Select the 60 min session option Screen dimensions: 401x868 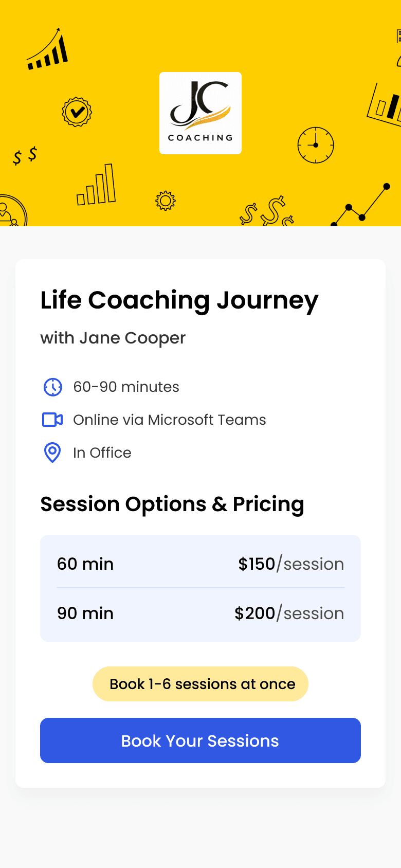click(x=85, y=564)
